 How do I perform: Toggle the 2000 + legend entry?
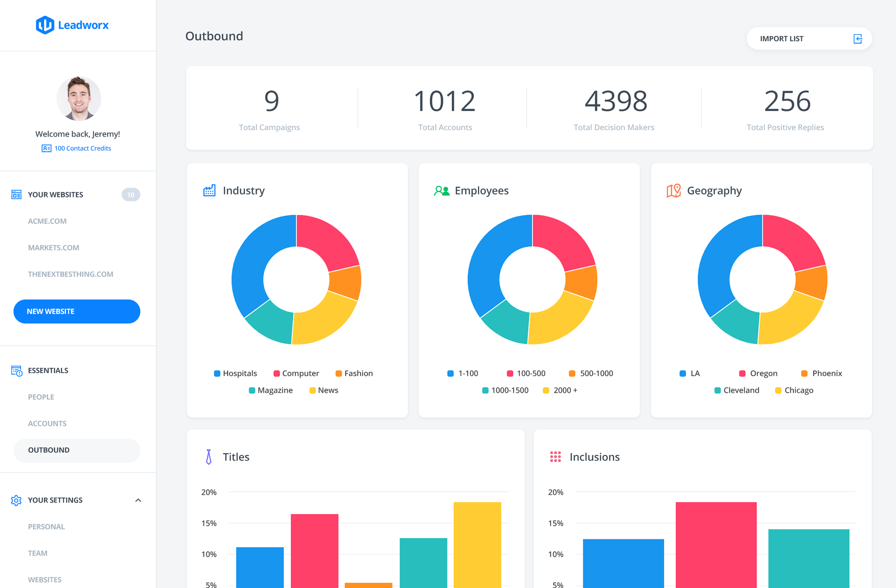click(560, 391)
